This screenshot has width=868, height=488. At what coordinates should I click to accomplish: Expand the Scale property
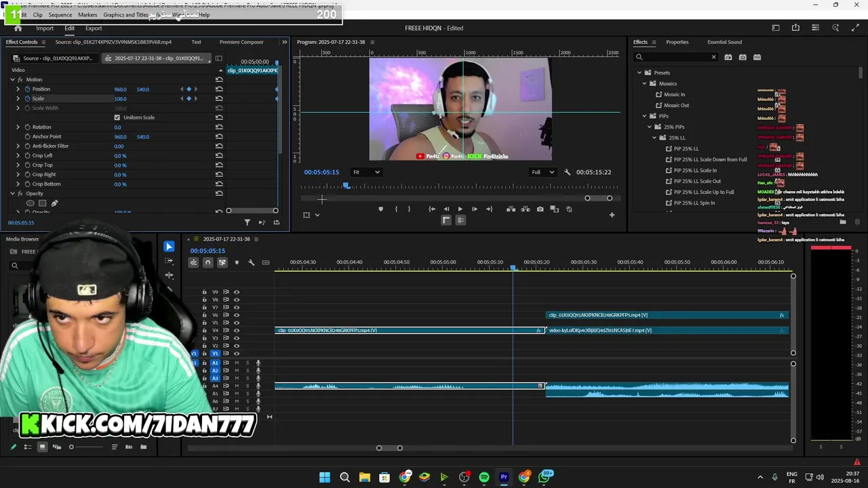point(18,99)
